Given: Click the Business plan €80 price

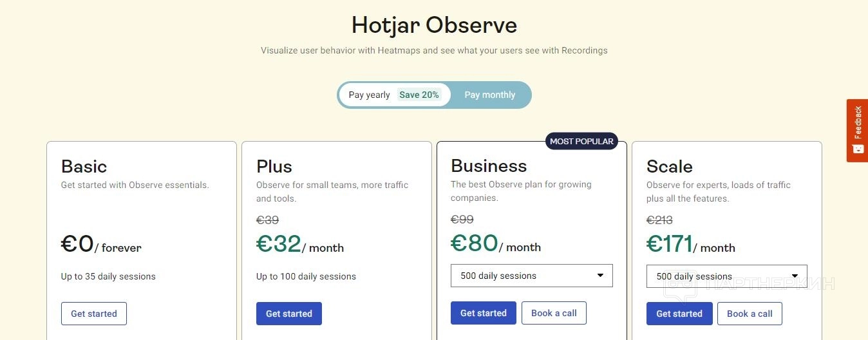Looking at the screenshot, I should [x=475, y=243].
